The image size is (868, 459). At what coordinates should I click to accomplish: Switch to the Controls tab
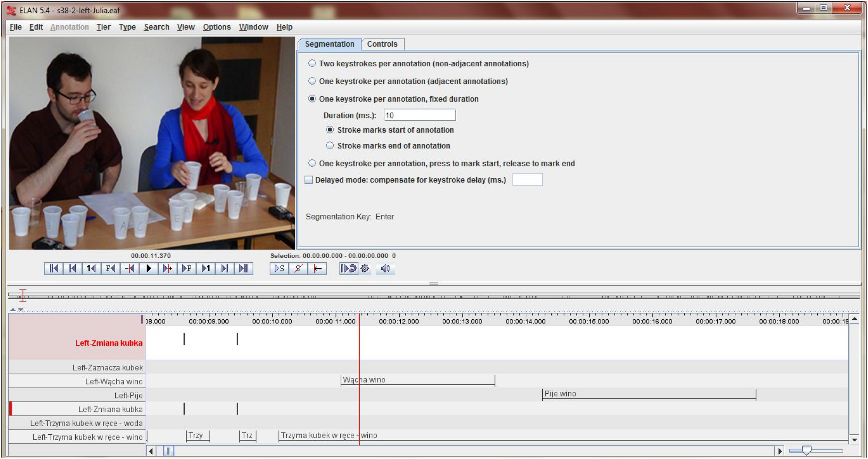382,44
